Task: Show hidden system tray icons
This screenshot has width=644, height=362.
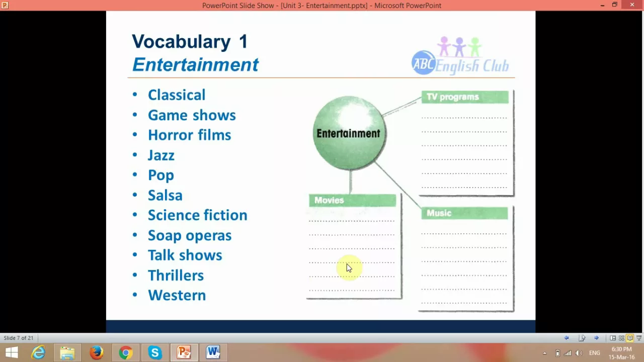Action: 544,353
